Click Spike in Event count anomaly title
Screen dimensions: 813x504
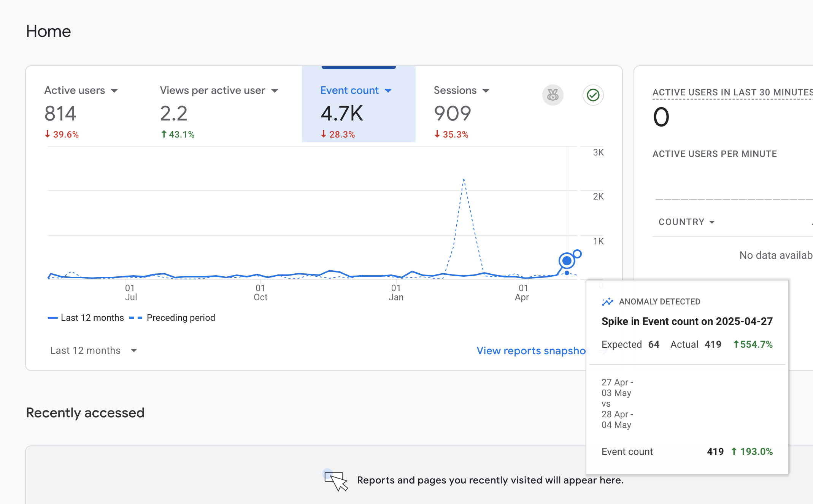pos(687,322)
